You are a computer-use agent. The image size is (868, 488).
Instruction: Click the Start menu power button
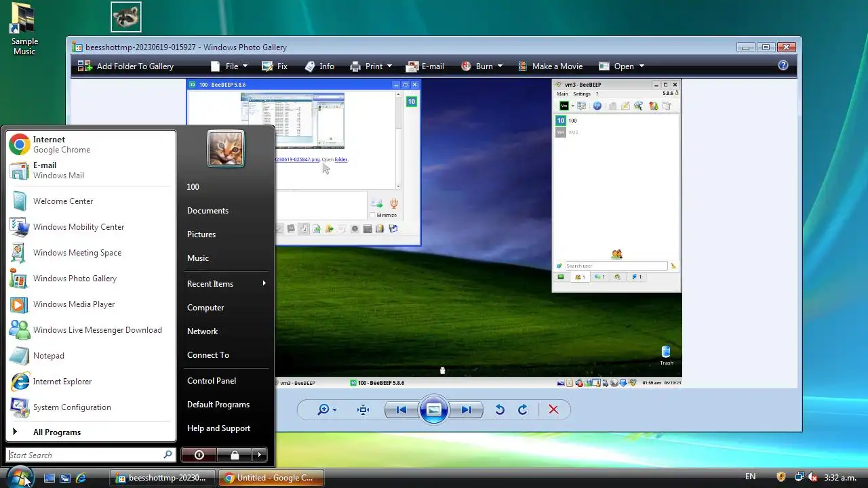tap(199, 455)
